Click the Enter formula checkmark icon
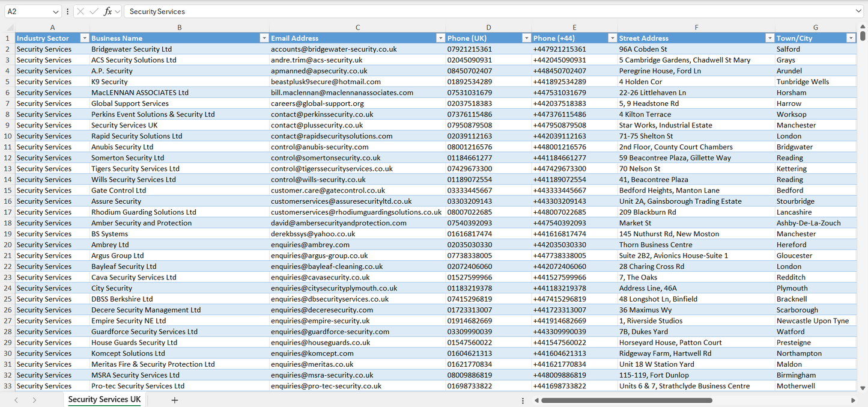868x407 pixels. pos(94,11)
